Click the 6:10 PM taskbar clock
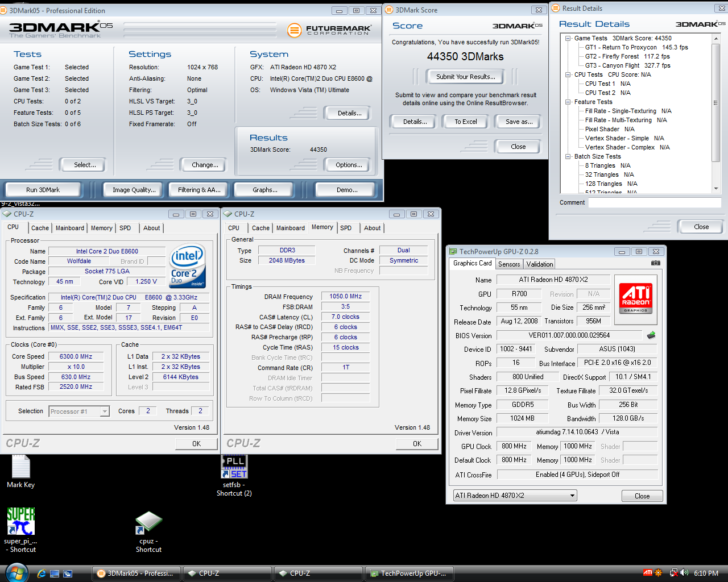 point(706,573)
